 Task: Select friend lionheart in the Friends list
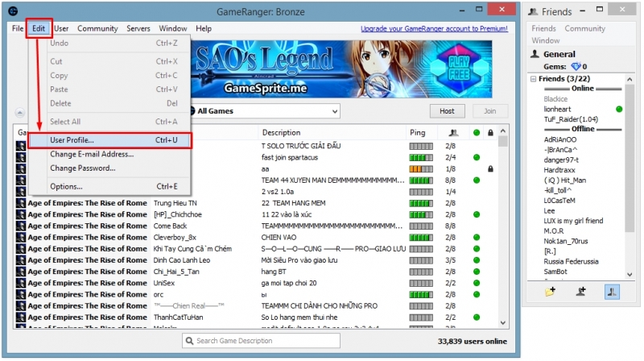(x=557, y=110)
